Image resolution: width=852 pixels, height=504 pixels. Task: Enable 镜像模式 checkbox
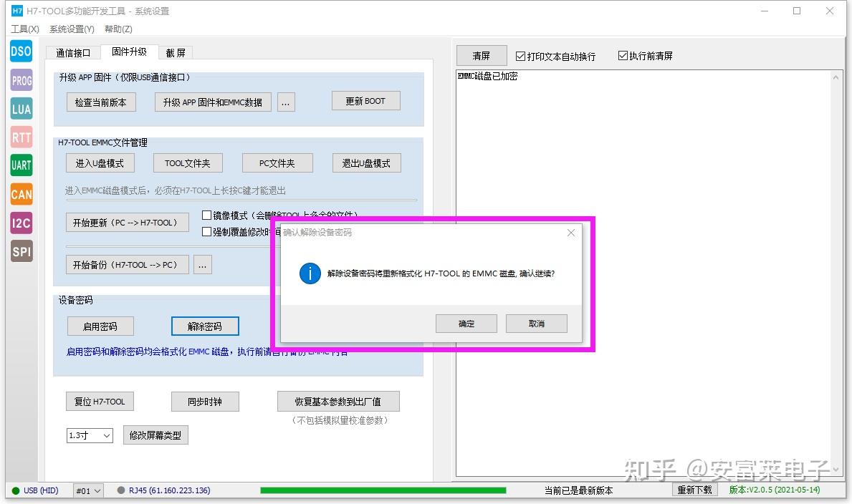pyautogui.click(x=206, y=216)
